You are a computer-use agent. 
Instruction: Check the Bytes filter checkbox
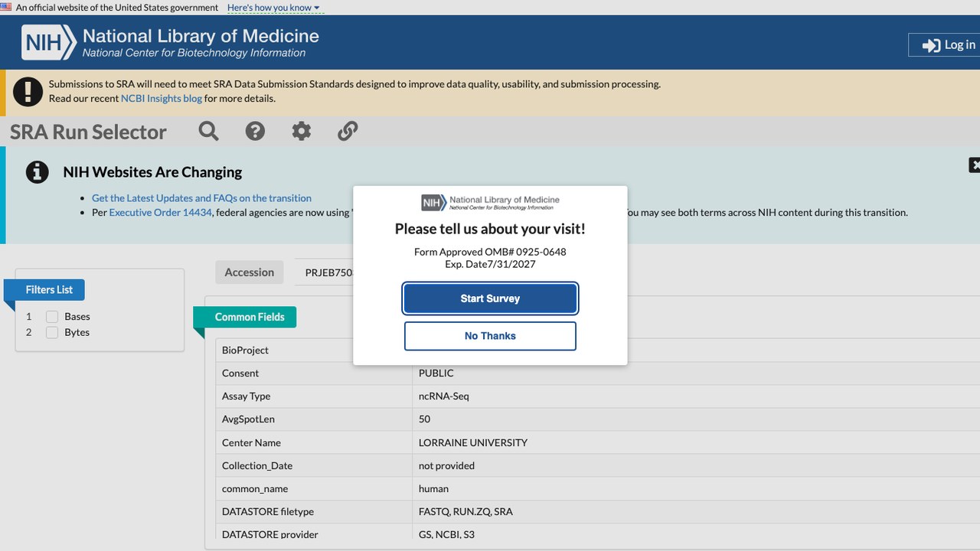(52, 333)
